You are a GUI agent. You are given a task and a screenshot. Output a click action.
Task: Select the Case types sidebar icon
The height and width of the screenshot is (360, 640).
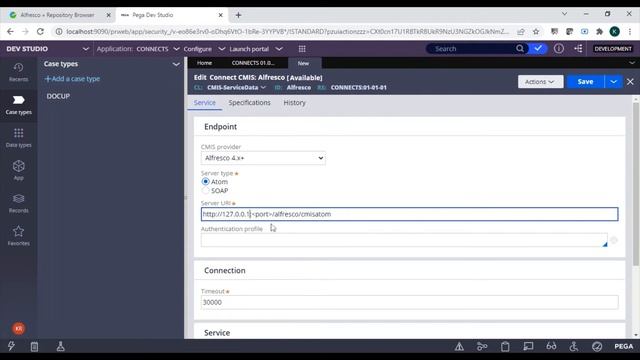(18, 105)
